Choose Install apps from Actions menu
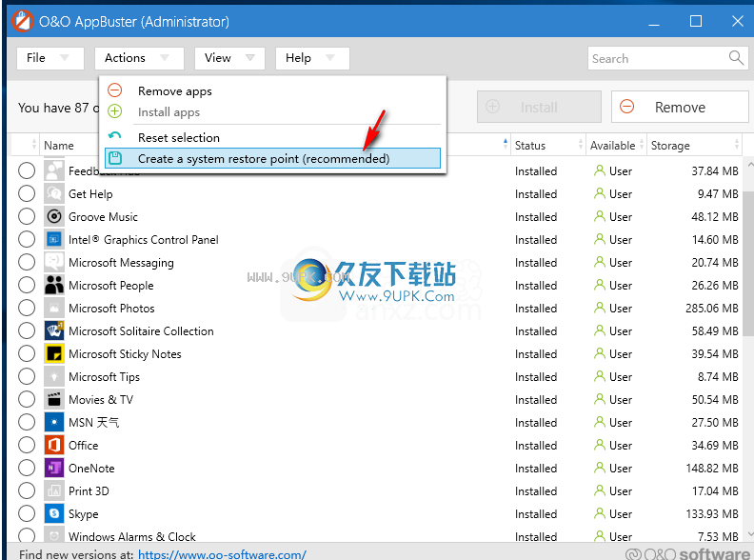The image size is (754, 560). 272,112
